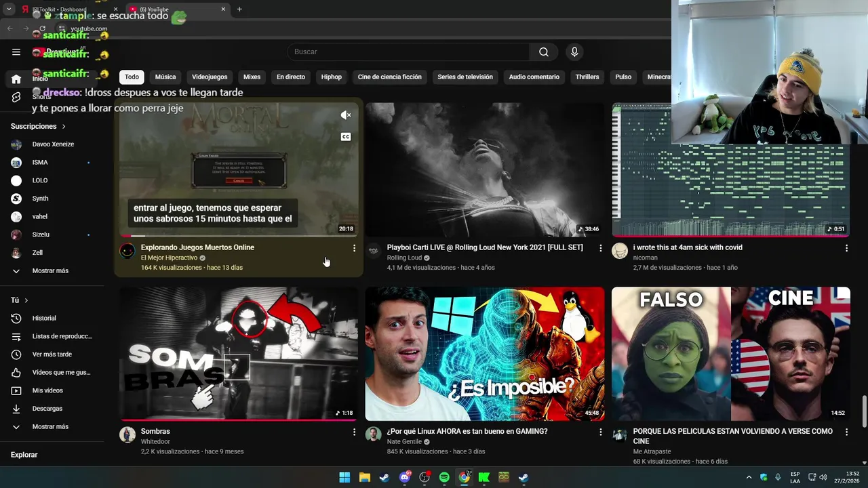Click the Rolling Loud channel avatar
This screenshot has height=488, width=868.
pos(374,251)
